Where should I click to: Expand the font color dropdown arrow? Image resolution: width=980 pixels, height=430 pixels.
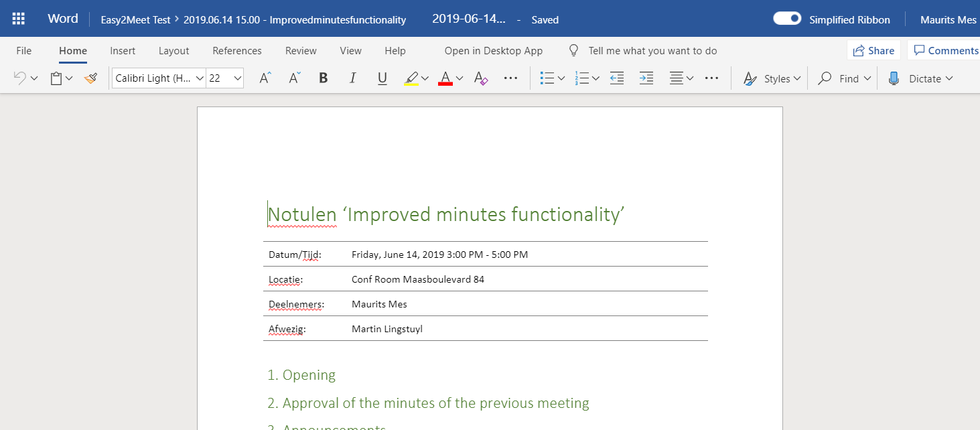coord(460,78)
